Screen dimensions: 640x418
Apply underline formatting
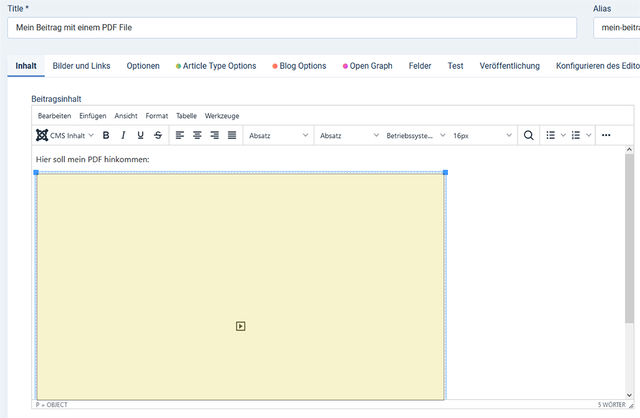[140, 135]
